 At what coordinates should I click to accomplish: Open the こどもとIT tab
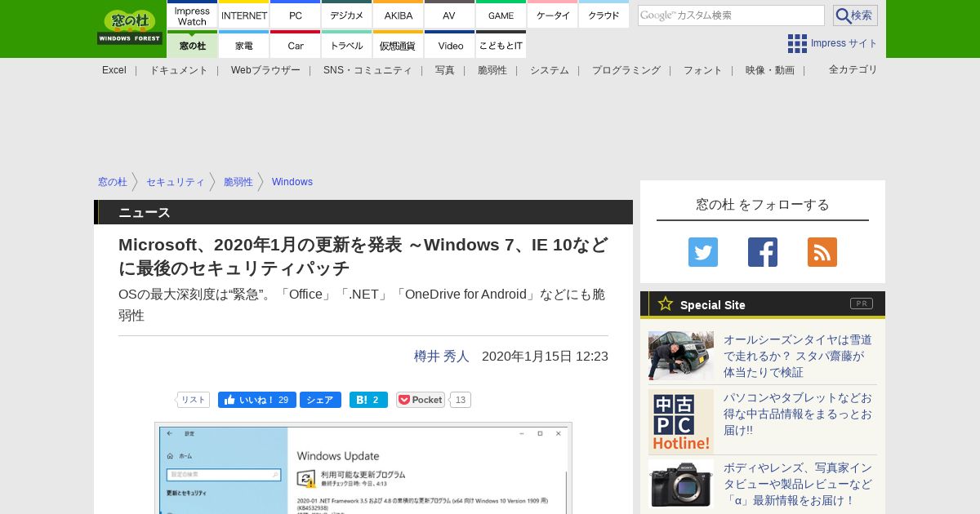[501, 45]
